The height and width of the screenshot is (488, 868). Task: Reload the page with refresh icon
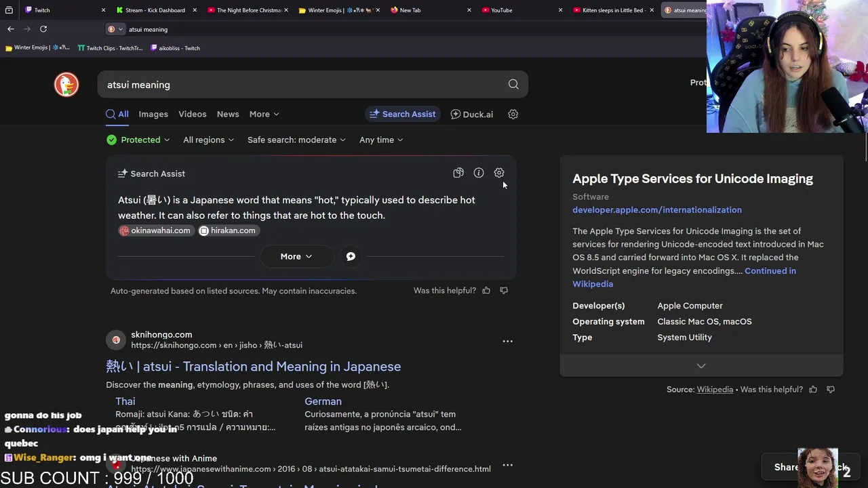click(43, 29)
